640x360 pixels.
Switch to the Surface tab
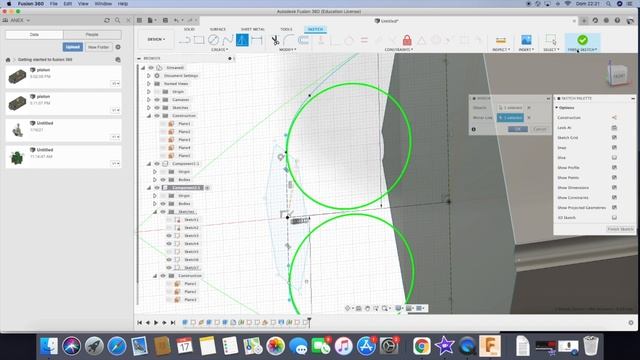click(218, 29)
